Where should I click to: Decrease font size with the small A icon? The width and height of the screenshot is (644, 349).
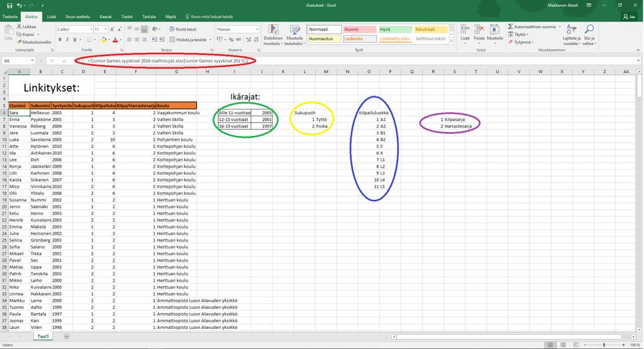(x=119, y=30)
